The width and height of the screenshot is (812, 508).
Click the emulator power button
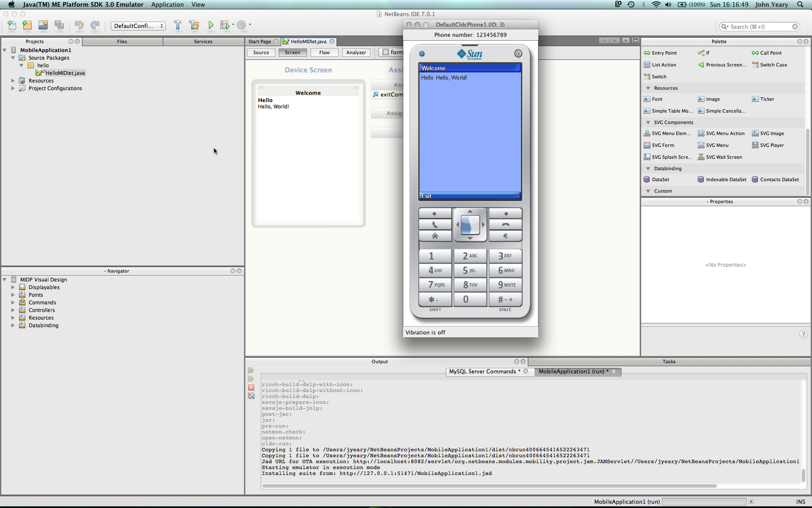pyautogui.click(x=518, y=53)
